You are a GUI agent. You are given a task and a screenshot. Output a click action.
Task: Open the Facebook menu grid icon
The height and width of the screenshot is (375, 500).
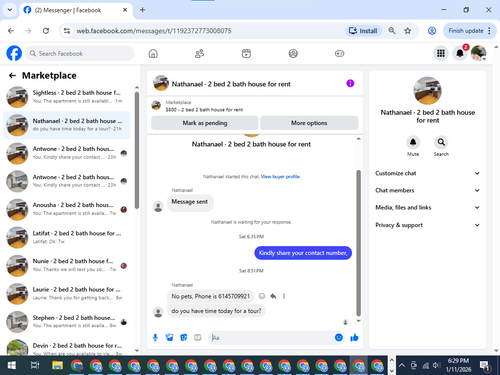tap(441, 53)
